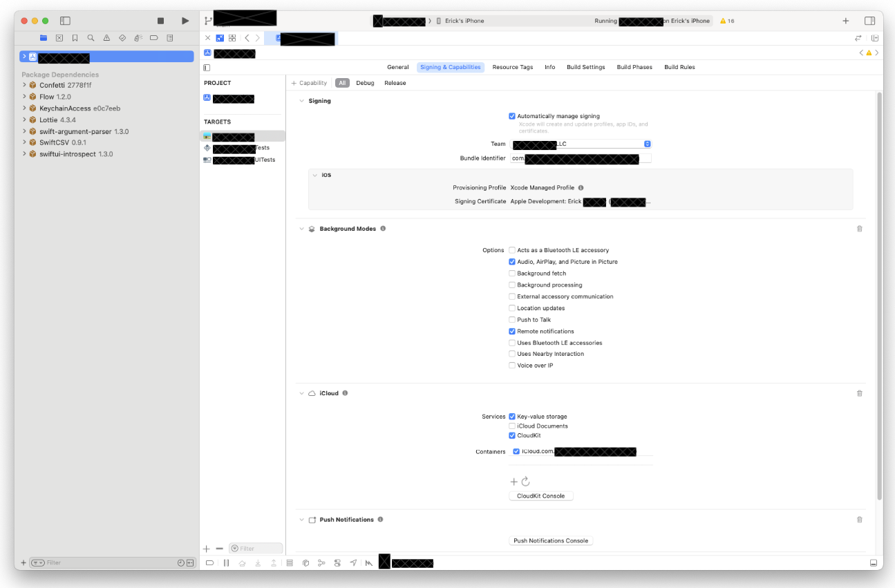The width and height of the screenshot is (895, 588).
Task: Open the Debug Memory Graph icon
Action: [321, 563]
